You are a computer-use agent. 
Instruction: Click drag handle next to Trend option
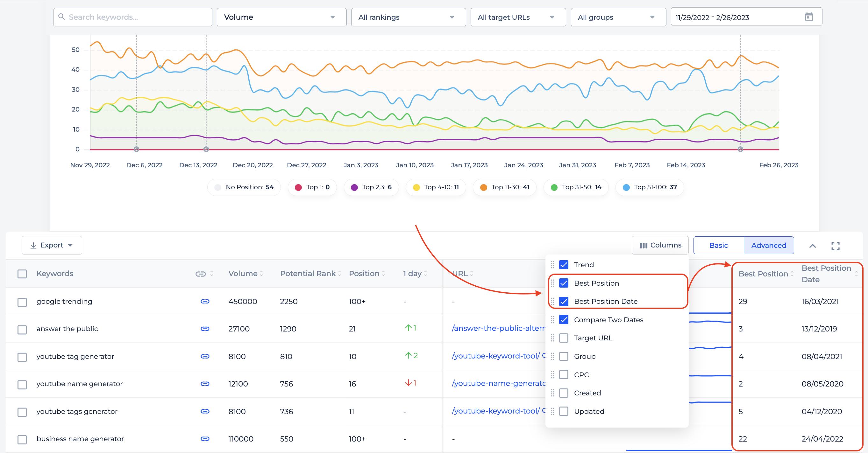coord(552,265)
